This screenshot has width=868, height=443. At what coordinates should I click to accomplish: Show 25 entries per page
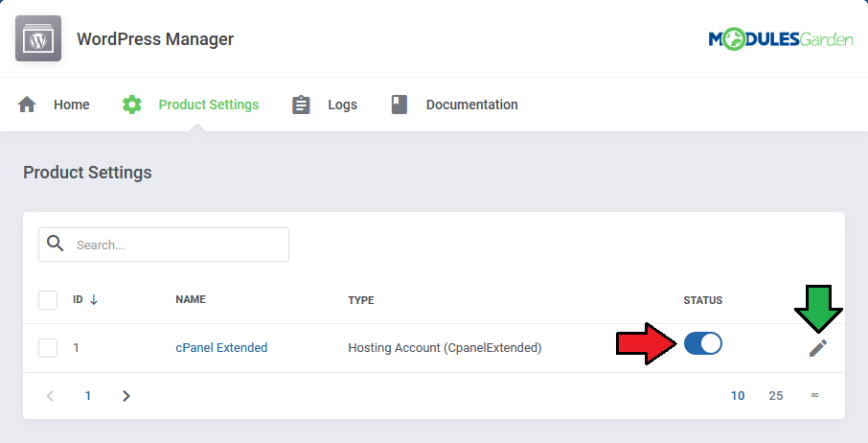(776, 396)
